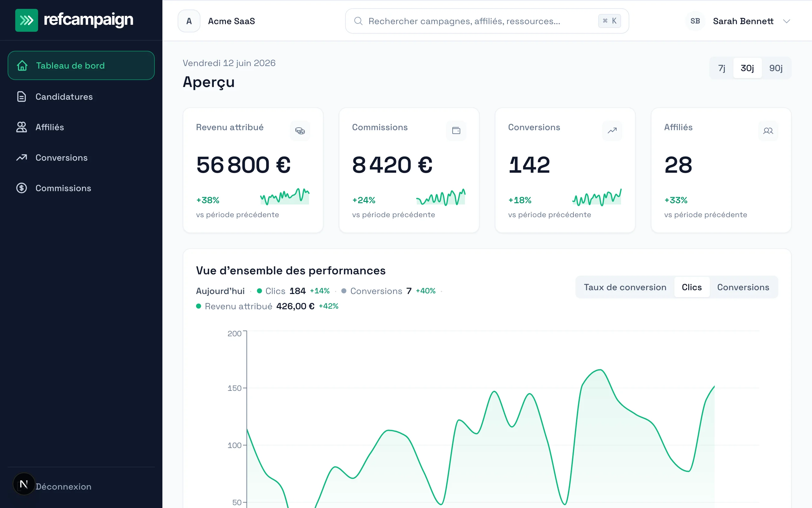Viewport: 812px width, 508px height.
Task: Click the Commissions card sparkline chart
Action: click(x=441, y=197)
